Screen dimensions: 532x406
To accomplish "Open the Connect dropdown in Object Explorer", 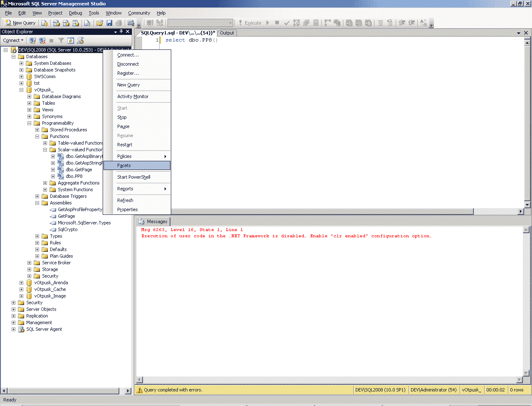I will coord(13,40).
